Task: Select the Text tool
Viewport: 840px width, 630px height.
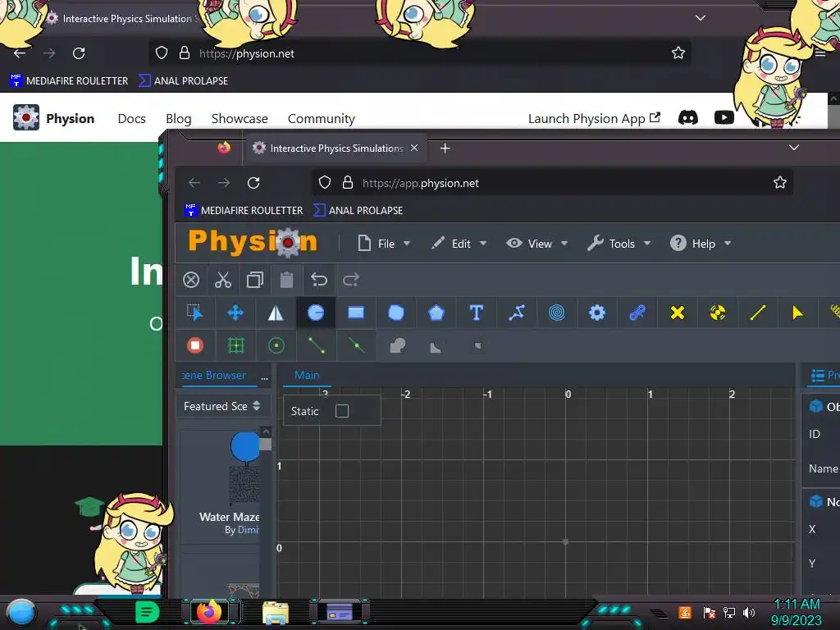Action: pyautogui.click(x=477, y=313)
